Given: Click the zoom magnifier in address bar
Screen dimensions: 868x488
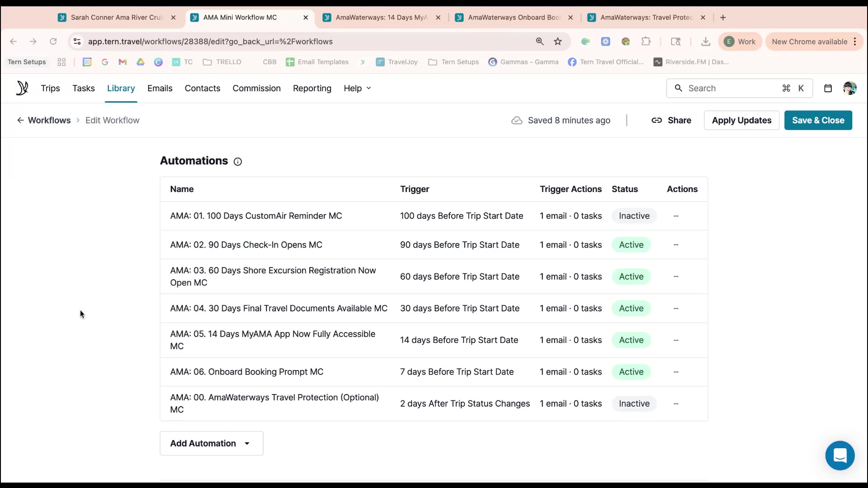Looking at the screenshot, I should [540, 42].
